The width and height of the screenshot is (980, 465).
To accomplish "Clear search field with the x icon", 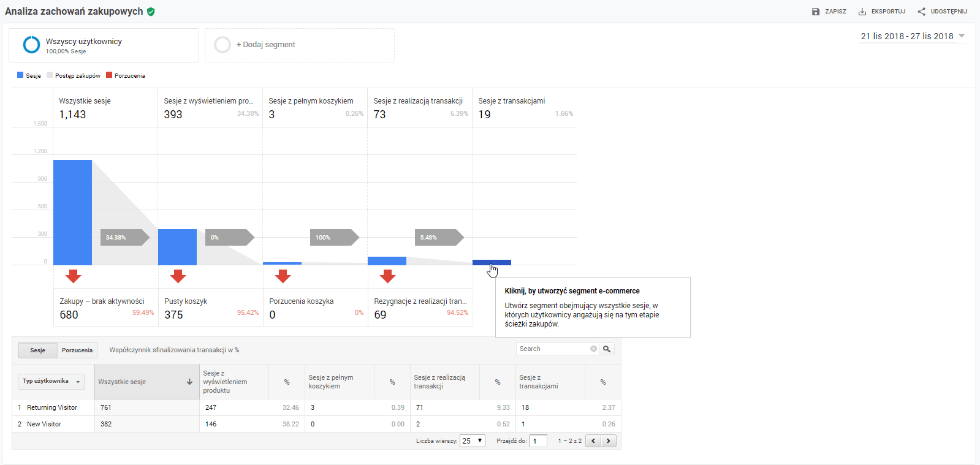I will 593,349.
